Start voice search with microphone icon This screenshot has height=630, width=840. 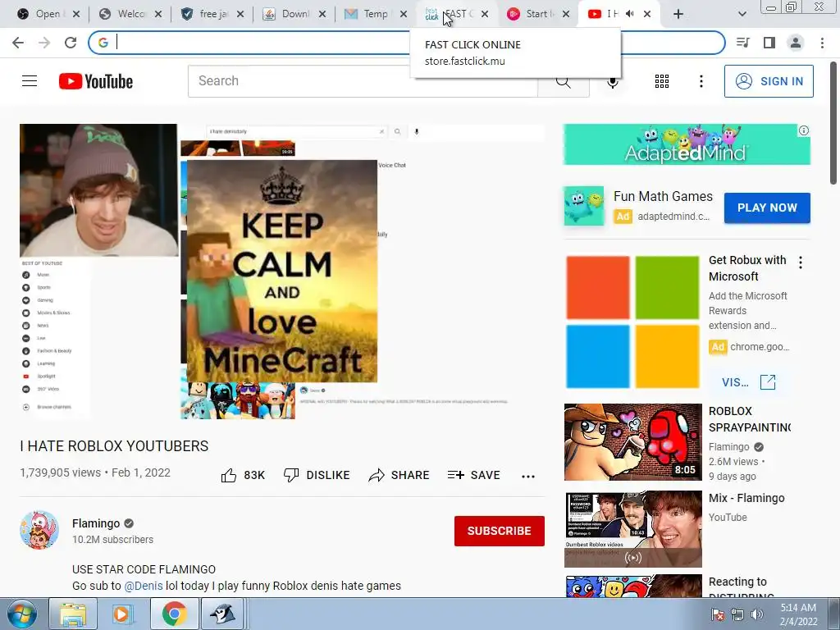(x=613, y=81)
